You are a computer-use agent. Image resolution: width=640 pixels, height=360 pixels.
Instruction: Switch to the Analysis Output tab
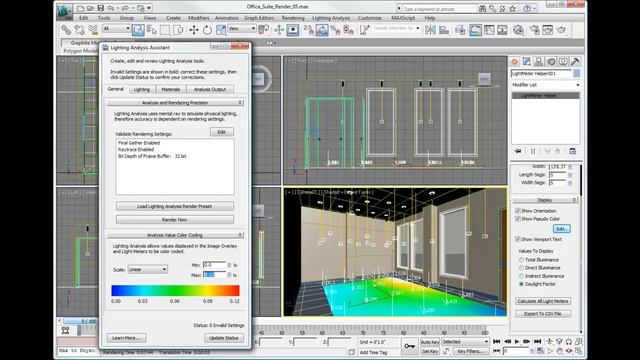(210, 89)
